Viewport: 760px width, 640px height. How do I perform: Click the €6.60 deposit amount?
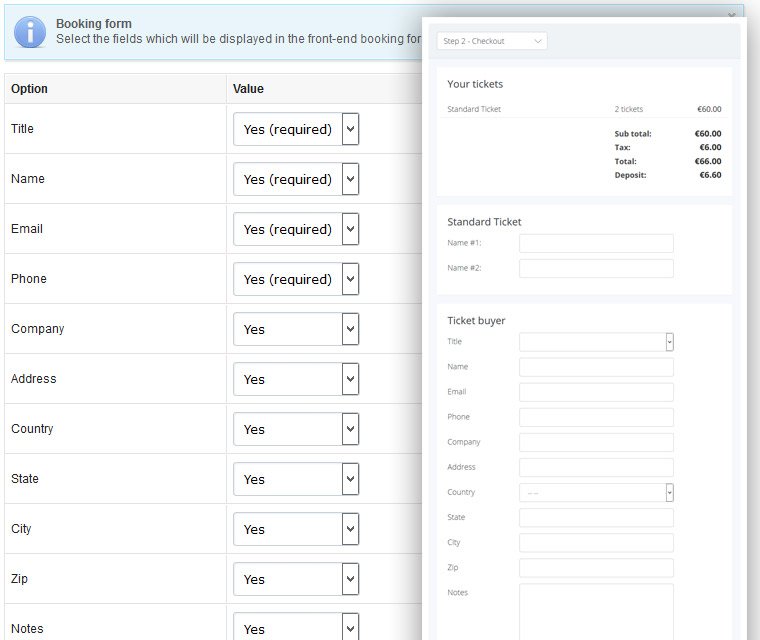click(710, 175)
